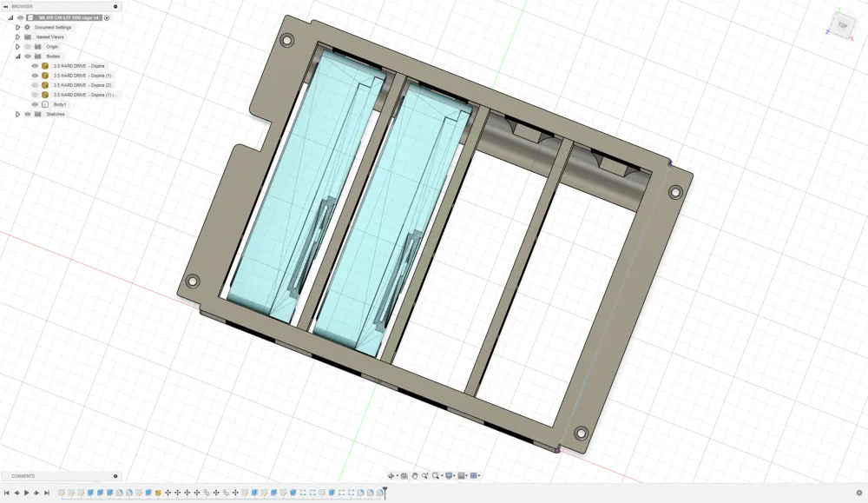Expand Named Views node
The height and width of the screenshot is (503, 868).
[x=17, y=37]
